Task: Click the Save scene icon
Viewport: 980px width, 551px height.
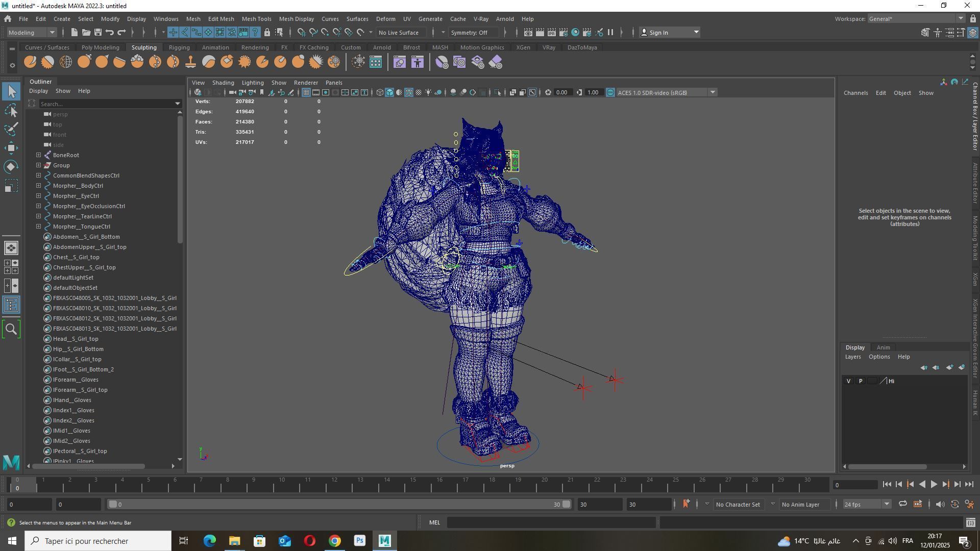Action: pyautogui.click(x=98, y=32)
